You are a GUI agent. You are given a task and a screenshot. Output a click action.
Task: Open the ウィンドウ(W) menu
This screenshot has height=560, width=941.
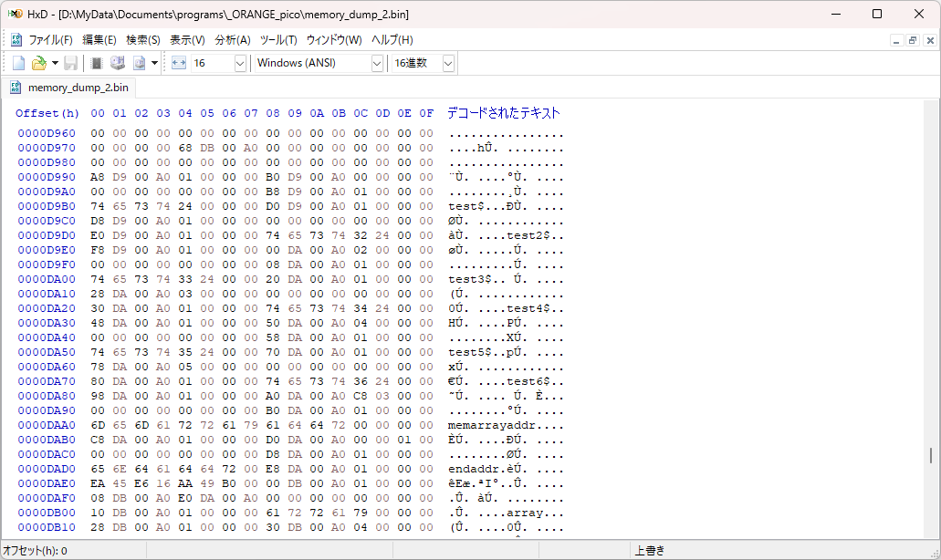(334, 39)
